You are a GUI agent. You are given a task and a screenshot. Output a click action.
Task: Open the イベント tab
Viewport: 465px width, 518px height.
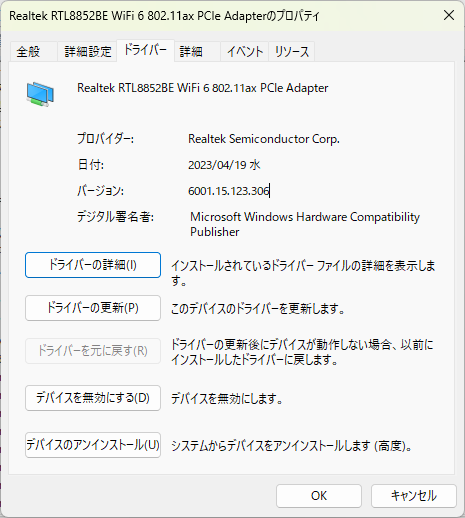tap(245, 52)
